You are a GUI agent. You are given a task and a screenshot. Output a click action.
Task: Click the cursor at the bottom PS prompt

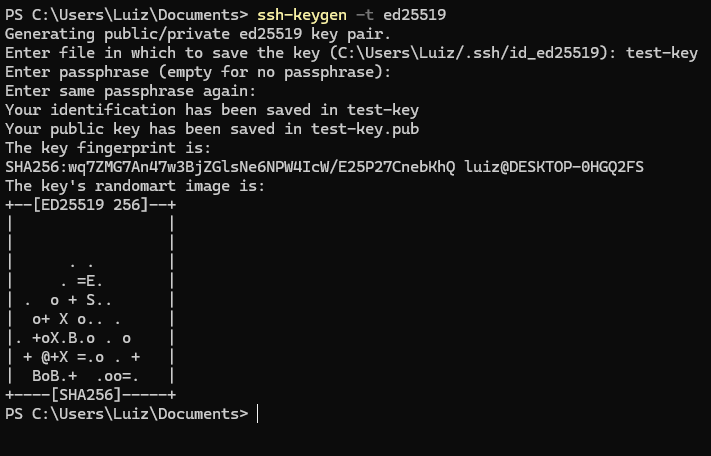coord(258,414)
